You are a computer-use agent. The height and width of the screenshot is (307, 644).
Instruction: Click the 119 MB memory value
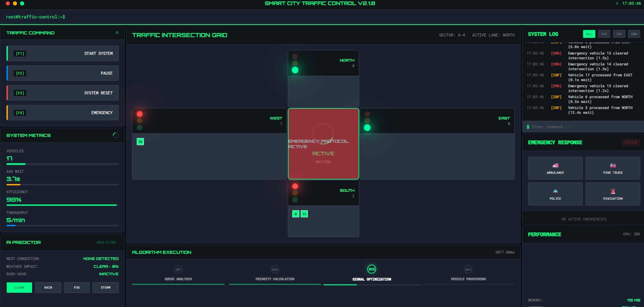(x=633, y=300)
